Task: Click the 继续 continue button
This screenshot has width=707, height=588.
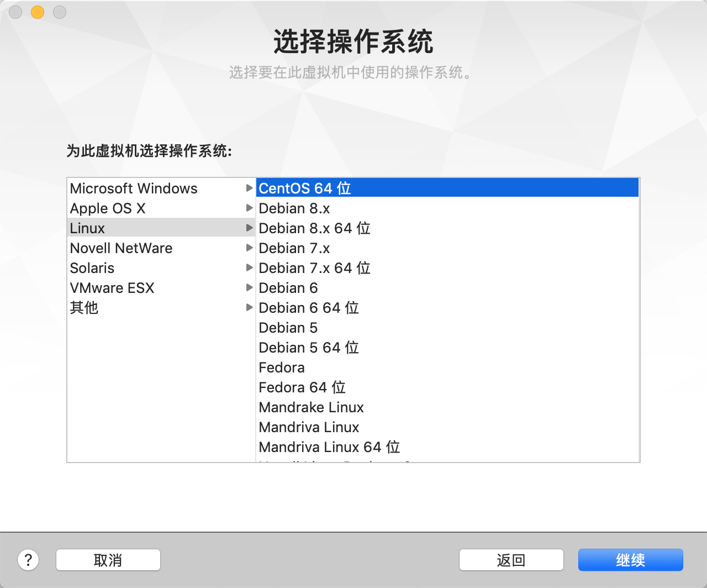Action: 631,560
